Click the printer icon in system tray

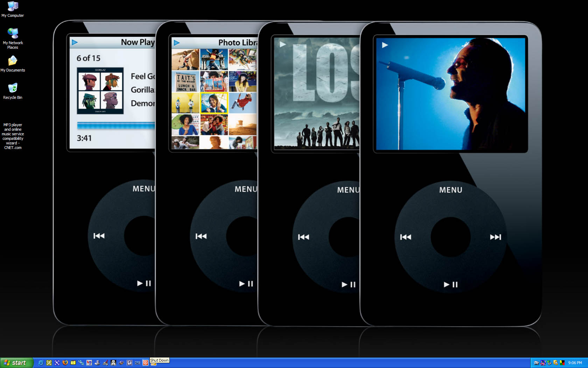[537, 363]
